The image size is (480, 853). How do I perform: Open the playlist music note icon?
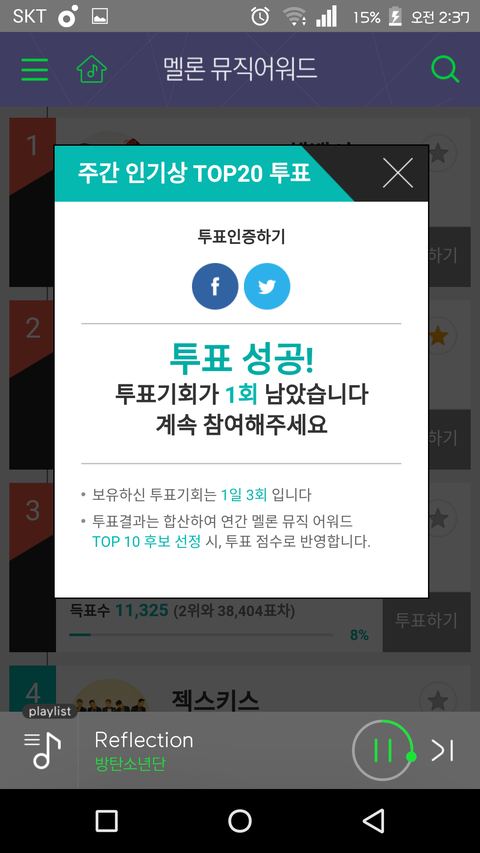[x=42, y=750]
